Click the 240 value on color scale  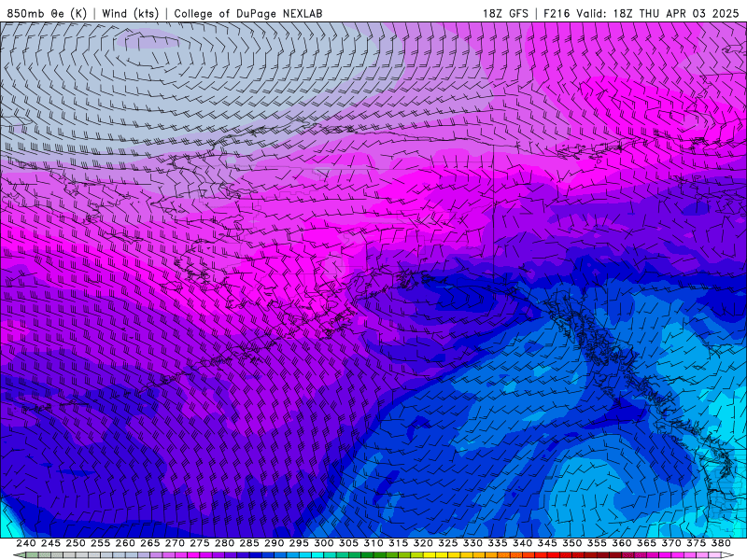click(x=26, y=543)
